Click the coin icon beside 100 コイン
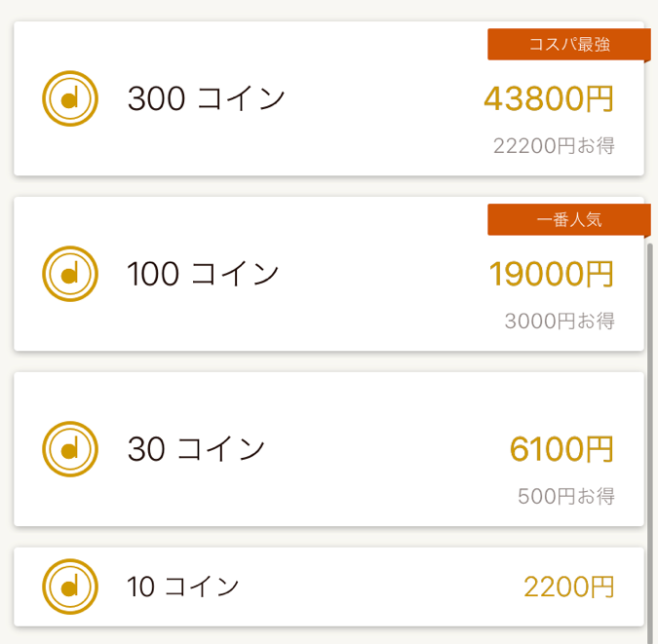658x644 pixels. coord(70,274)
